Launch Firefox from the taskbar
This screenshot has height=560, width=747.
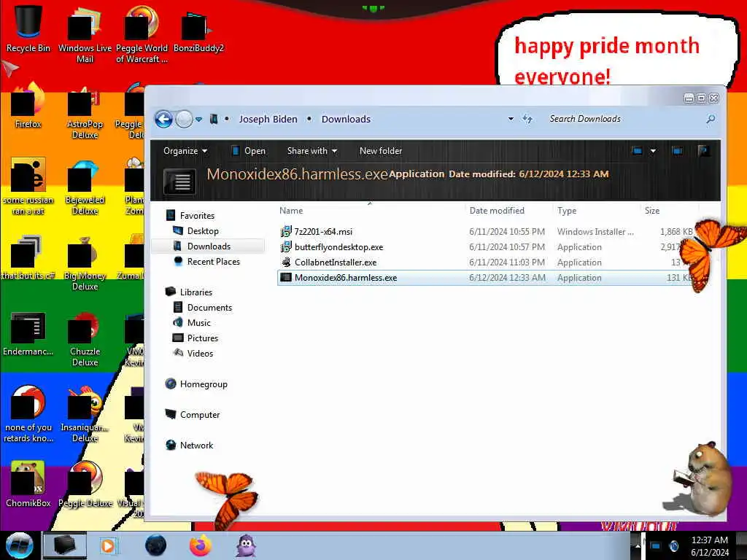click(x=201, y=545)
